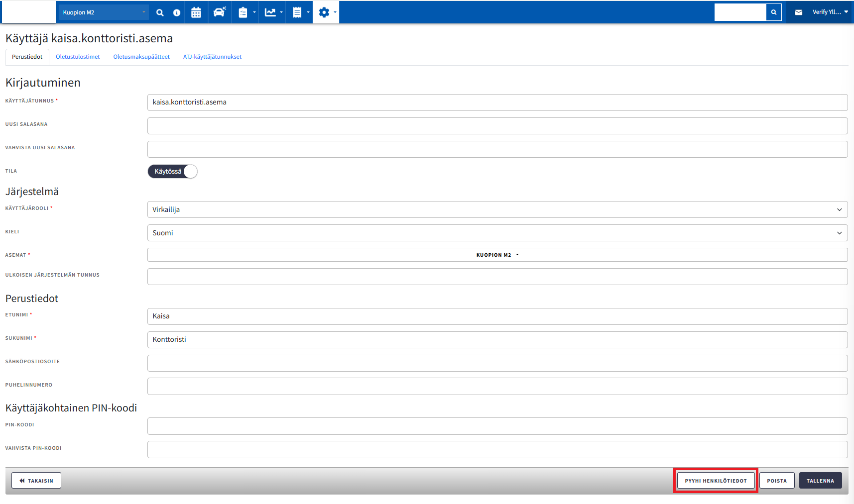Open the receipt menu icon
This screenshot has width=854, height=504.
click(x=300, y=12)
